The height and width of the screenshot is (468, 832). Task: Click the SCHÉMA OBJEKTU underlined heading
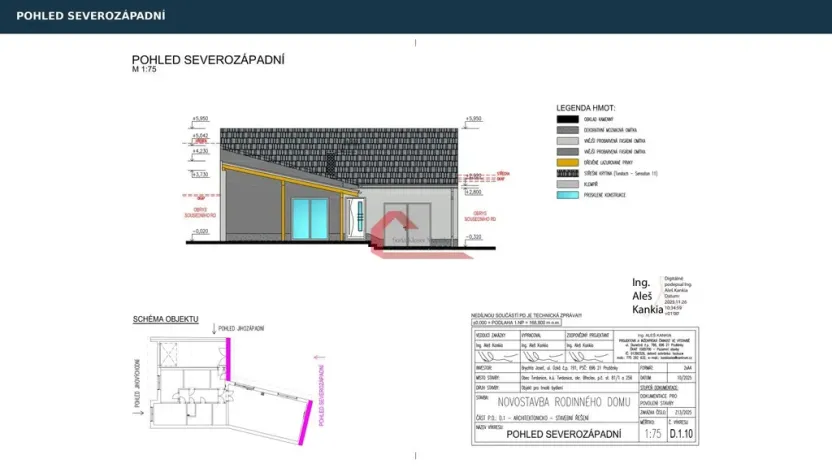[166, 319]
